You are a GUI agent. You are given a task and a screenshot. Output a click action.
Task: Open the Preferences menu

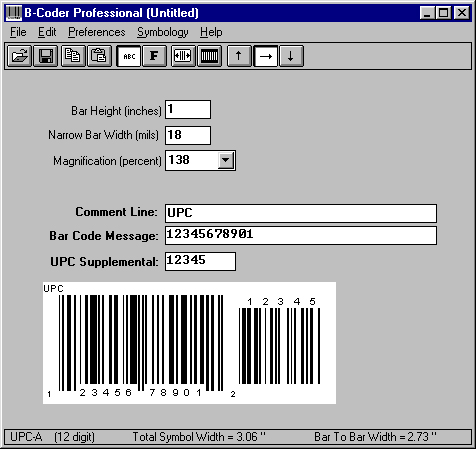pyautogui.click(x=97, y=32)
